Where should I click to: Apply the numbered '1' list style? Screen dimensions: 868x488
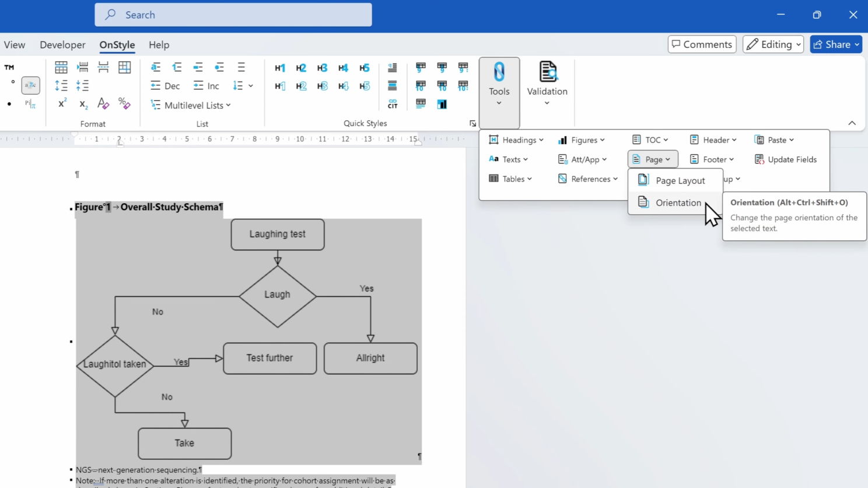point(177,67)
